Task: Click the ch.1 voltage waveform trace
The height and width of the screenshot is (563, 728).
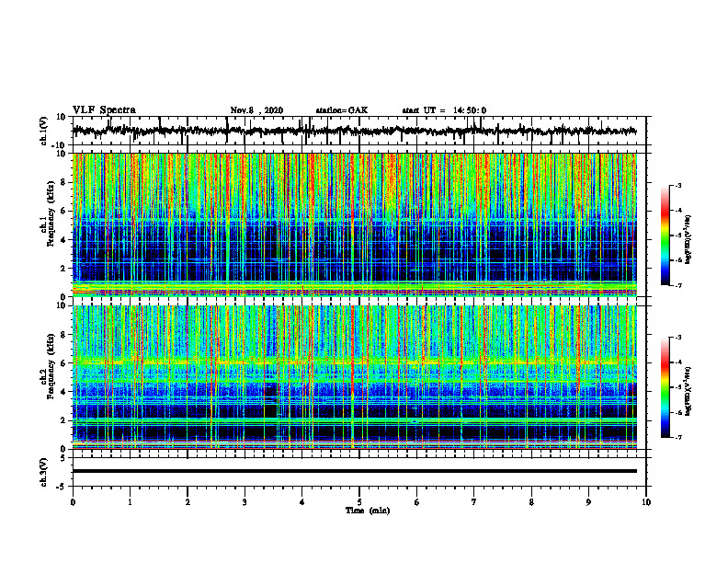Action: click(354, 131)
